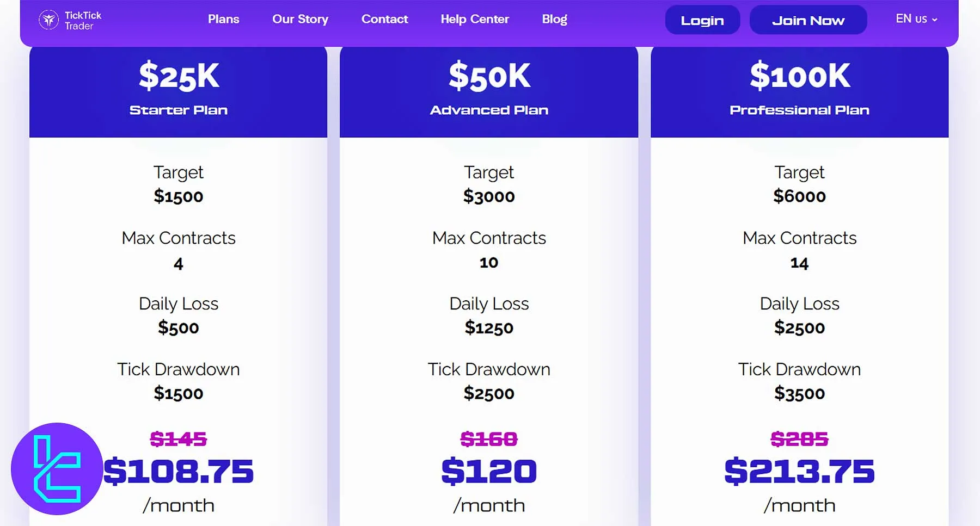
Task: Open the Blog section
Action: [x=554, y=18]
